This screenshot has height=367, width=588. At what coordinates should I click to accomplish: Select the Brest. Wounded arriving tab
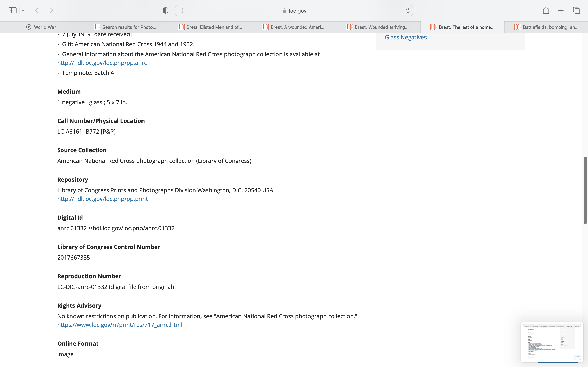(378, 27)
